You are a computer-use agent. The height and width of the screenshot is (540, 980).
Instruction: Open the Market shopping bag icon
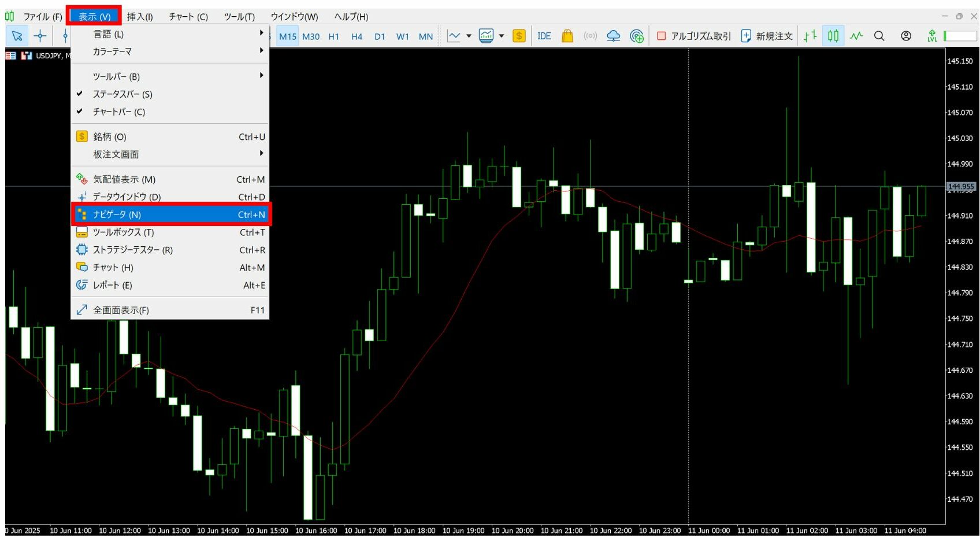567,36
